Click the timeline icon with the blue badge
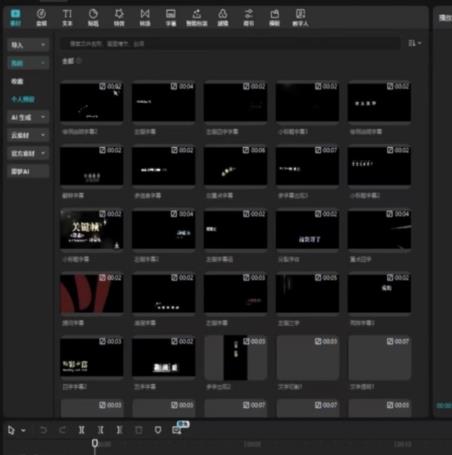This screenshot has width=452, height=455. (177, 430)
